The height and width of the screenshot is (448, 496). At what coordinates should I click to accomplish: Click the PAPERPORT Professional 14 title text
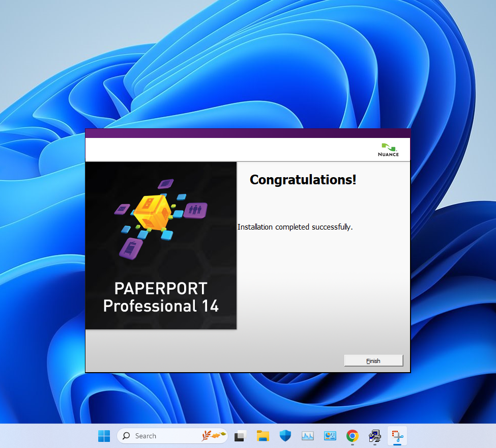[x=161, y=297]
